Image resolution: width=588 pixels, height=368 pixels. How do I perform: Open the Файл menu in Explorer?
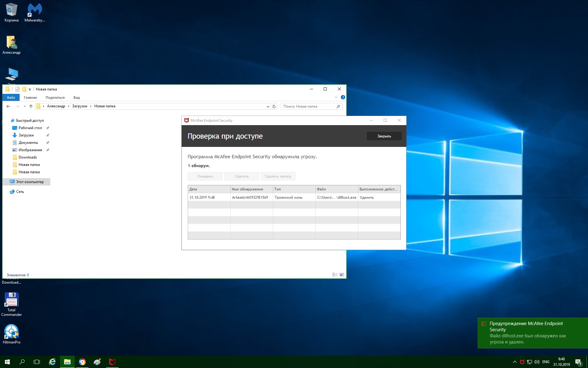click(x=11, y=98)
